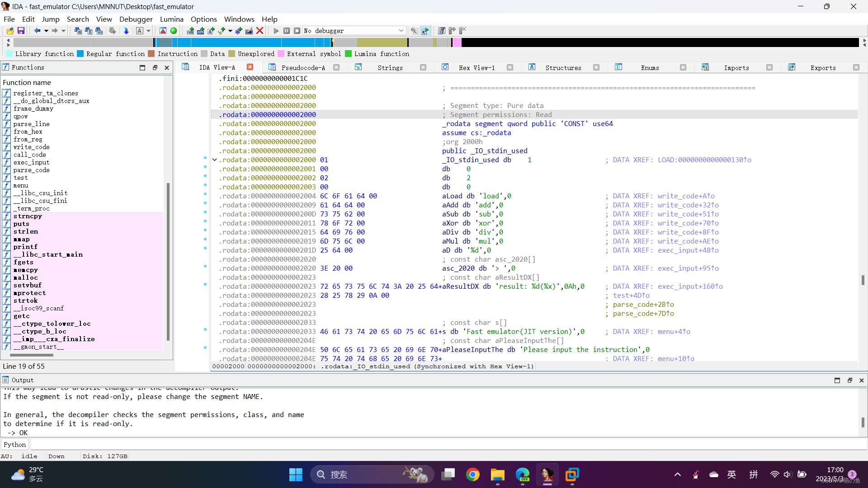Open the No debugger dropdown
The width and height of the screenshot is (868, 488).
401,31
